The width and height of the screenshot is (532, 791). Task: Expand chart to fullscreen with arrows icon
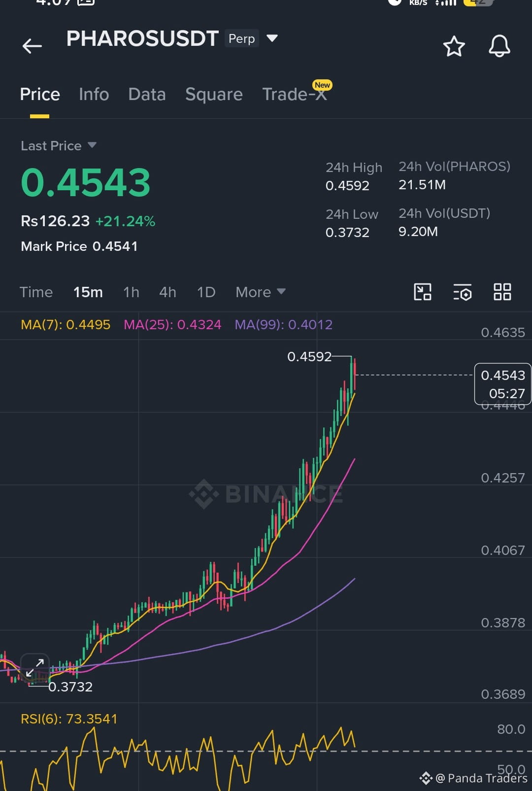point(35,667)
